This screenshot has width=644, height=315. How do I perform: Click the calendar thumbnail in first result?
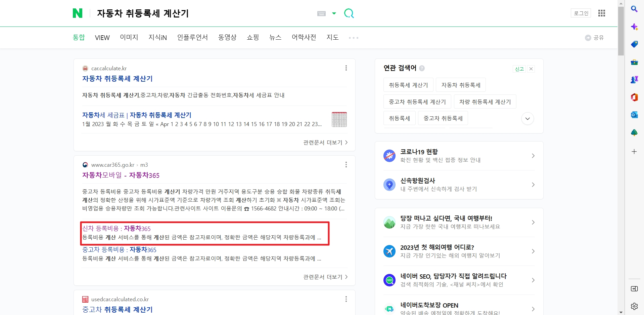tap(339, 119)
